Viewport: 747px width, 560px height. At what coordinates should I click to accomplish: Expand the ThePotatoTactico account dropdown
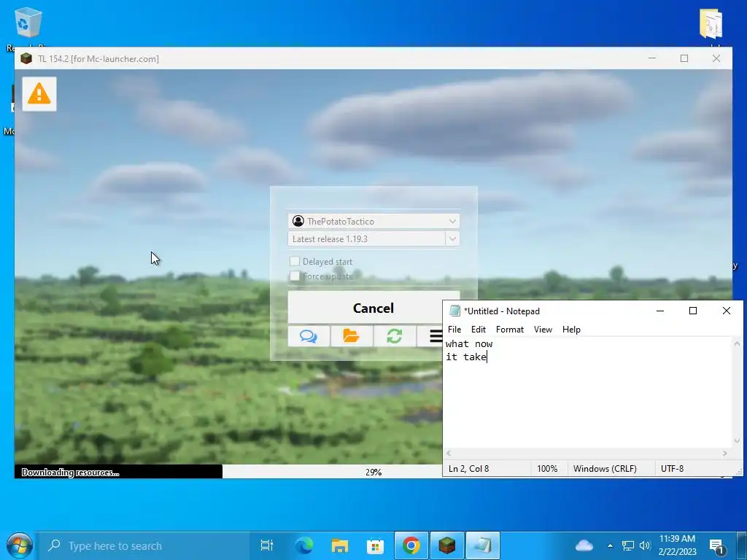click(452, 221)
